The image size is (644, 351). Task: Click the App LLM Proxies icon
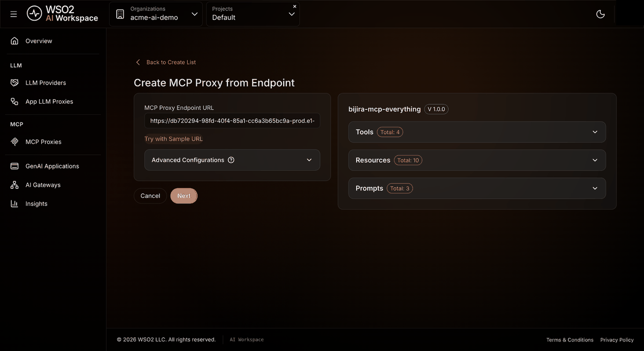tap(15, 101)
